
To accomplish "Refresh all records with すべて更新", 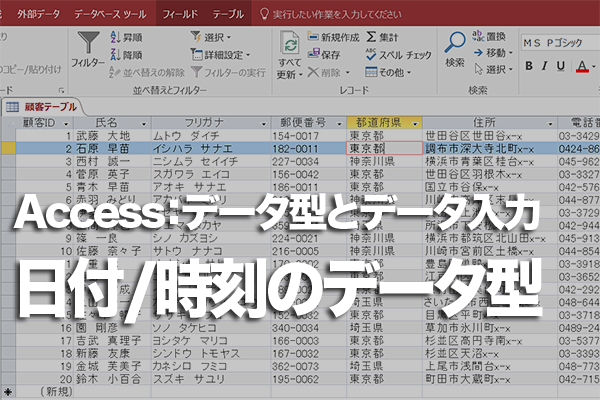I will 290,55.
